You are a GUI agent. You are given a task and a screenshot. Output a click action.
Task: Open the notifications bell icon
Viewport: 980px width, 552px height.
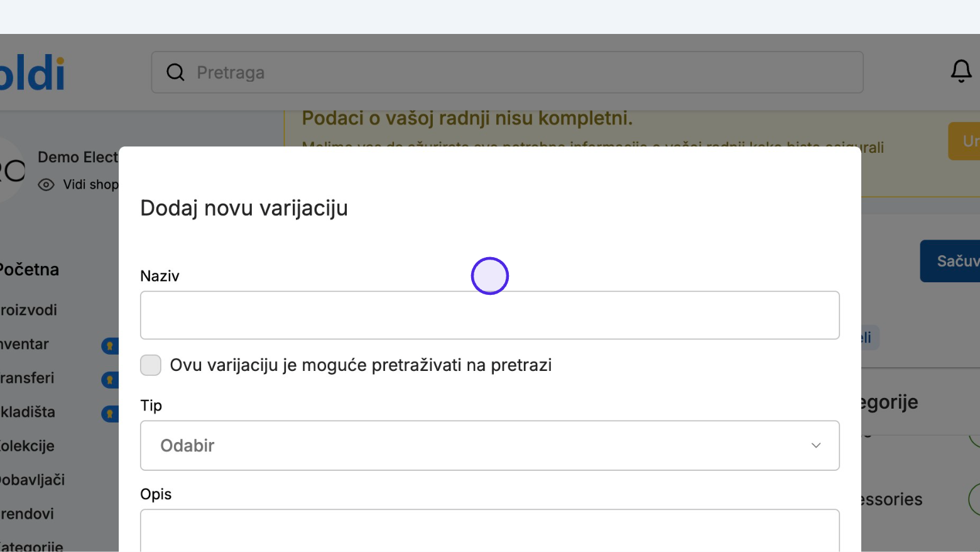[x=961, y=72]
